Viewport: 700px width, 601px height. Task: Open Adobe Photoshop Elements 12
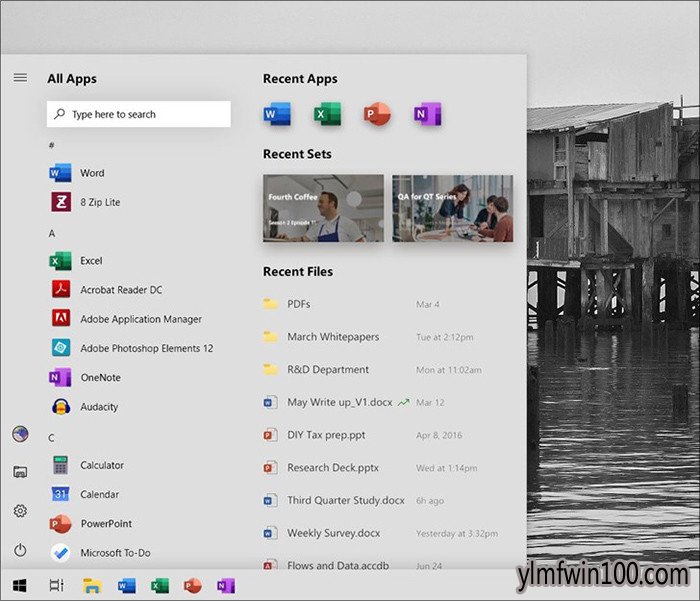click(x=131, y=348)
